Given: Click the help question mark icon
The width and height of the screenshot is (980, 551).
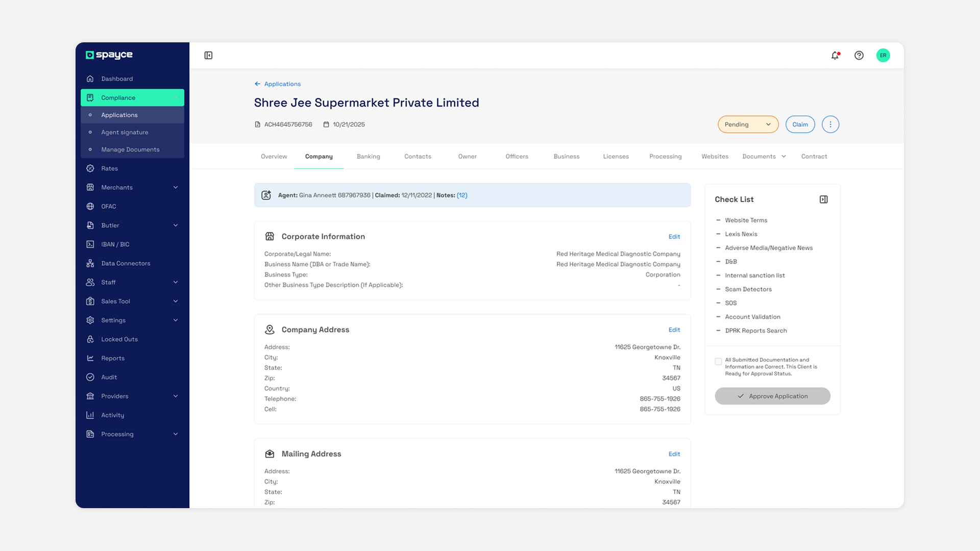Looking at the screenshot, I should [859, 55].
